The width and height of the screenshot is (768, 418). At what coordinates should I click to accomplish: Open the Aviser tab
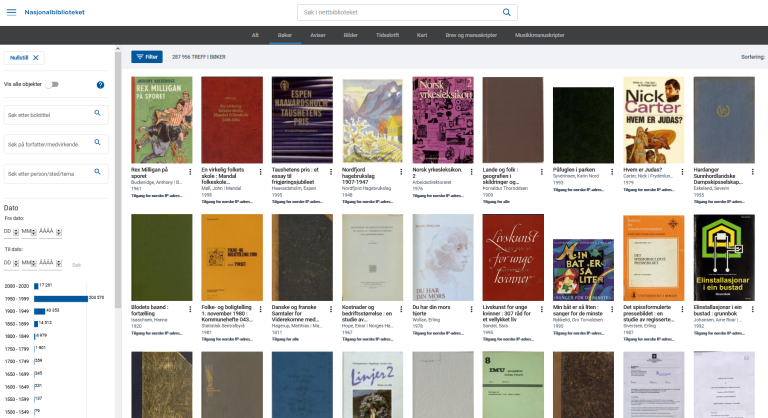pyautogui.click(x=317, y=35)
